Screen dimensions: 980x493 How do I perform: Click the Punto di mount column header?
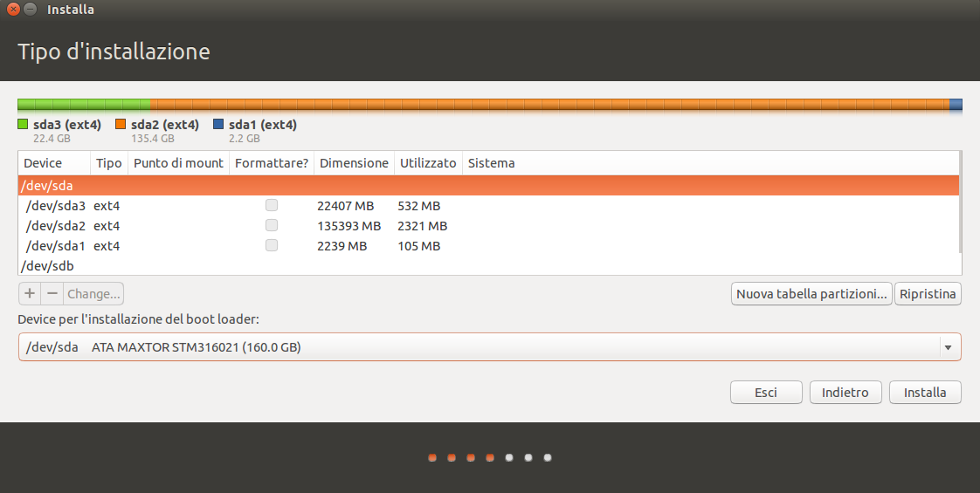[179, 163]
